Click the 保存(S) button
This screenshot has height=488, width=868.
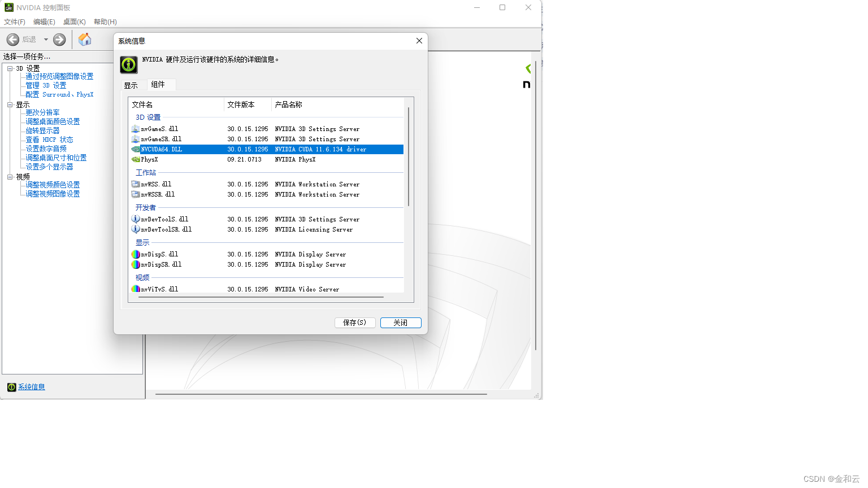pos(355,323)
